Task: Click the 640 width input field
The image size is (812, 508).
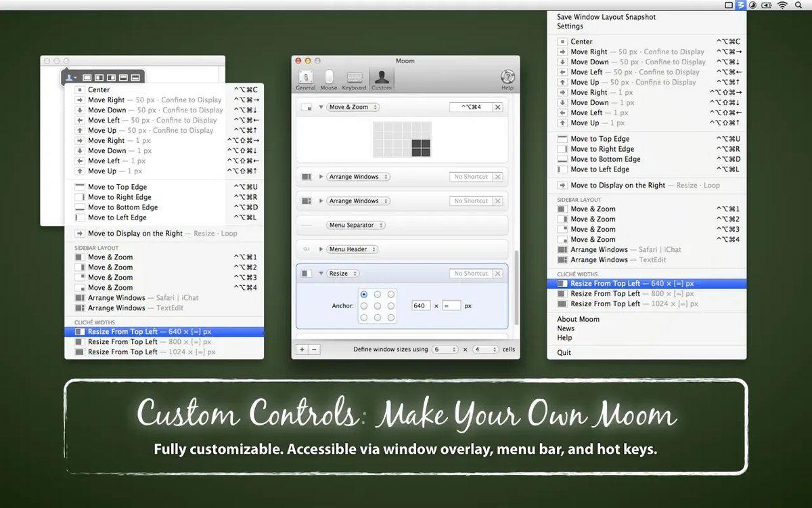Action: point(420,306)
